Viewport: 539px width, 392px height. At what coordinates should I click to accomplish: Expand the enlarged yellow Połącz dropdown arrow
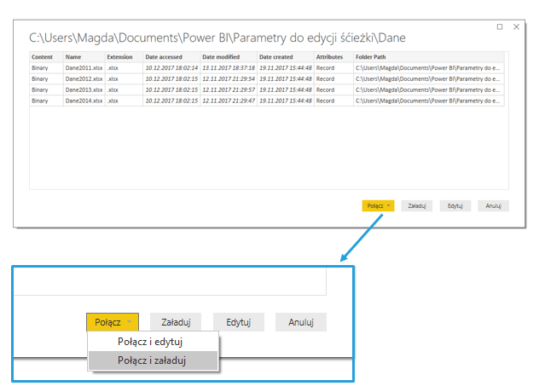129,321
